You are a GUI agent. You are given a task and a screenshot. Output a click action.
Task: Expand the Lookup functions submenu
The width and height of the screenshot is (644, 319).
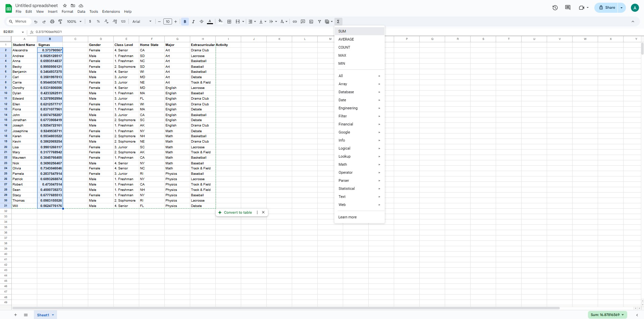[360, 156]
